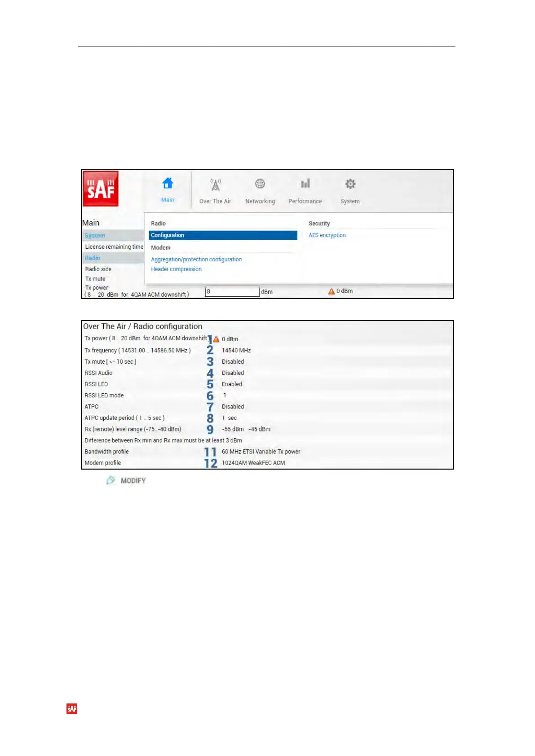The width and height of the screenshot is (535, 756).
Task: Click the -55 dBm Rx level value
Action: click(233, 429)
